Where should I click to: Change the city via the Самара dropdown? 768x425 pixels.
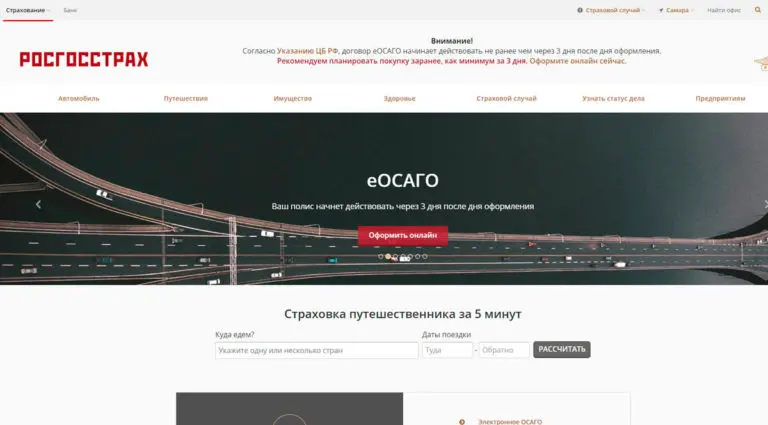[676, 10]
